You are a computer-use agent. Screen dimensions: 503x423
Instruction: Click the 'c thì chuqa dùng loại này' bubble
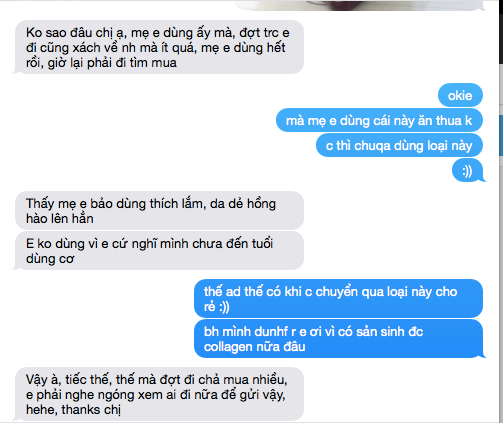click(399, 145)
